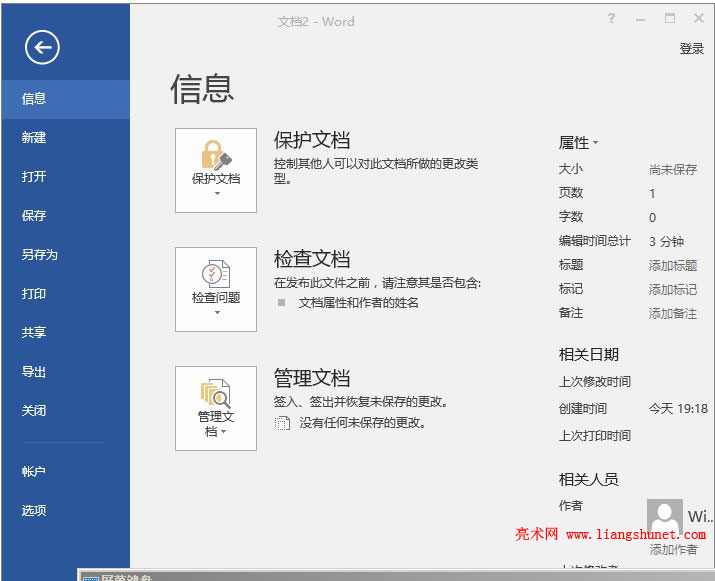Select 打开 in the sidebar
This screenshot has width=715, height=581.
66,176
